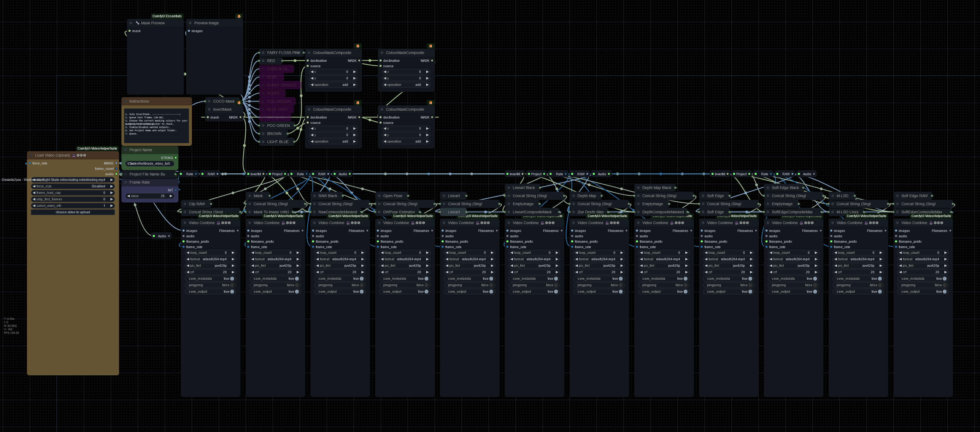
Task: Decrease frame_load_cap with its left arrow
Action: 34,193
